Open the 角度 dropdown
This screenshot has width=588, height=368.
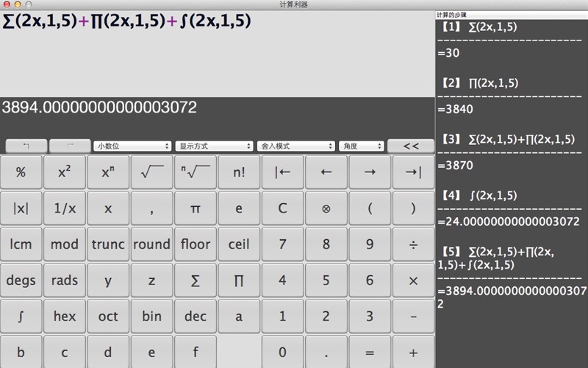pos(362,146)
